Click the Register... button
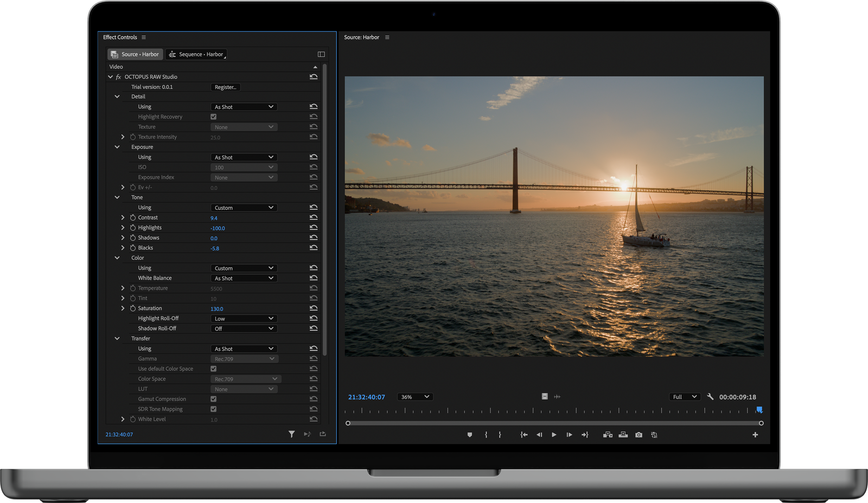The image size is (868, 503). 225,87
